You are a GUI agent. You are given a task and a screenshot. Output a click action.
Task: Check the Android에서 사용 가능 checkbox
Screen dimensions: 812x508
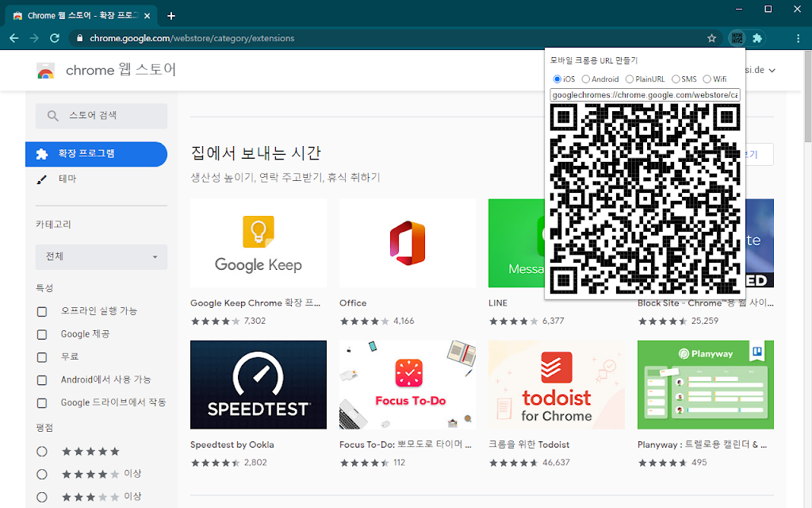point(42,380)
